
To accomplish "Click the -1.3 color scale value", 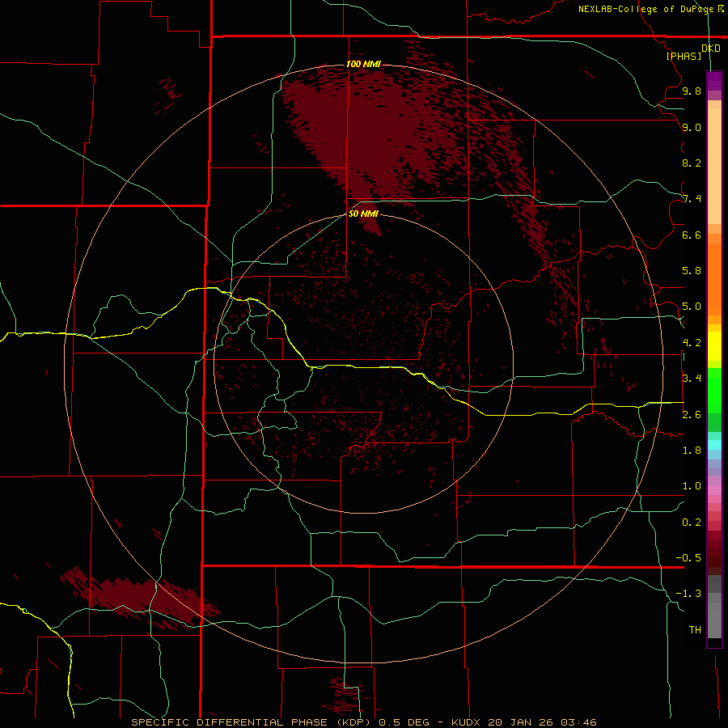I will coord(688,594).
